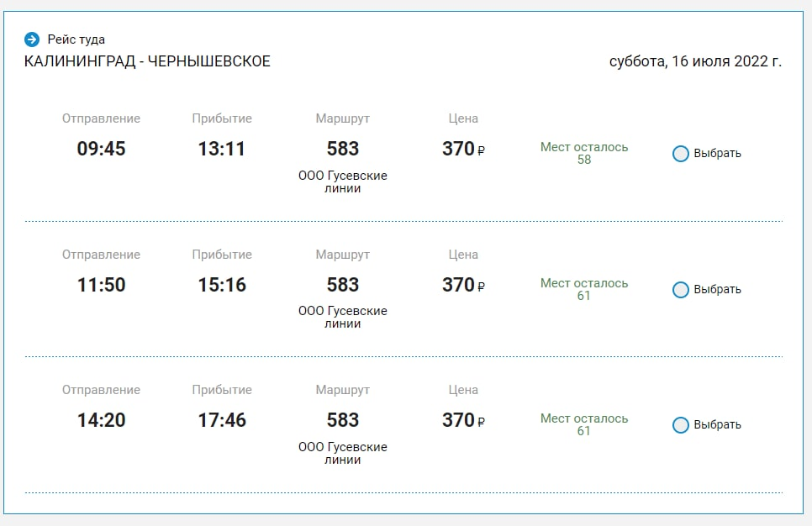Click route number 583 in the 09:45 row

pos(343,150)
